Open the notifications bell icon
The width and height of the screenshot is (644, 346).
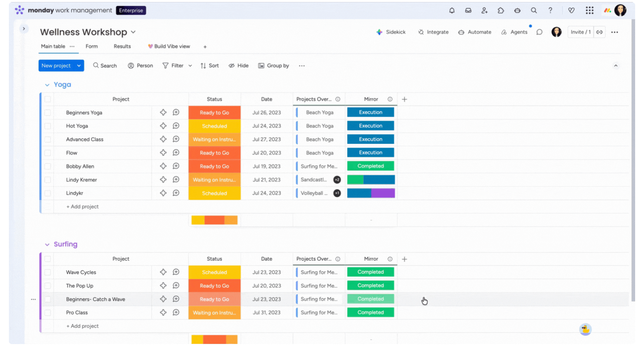tap(452, 10)
